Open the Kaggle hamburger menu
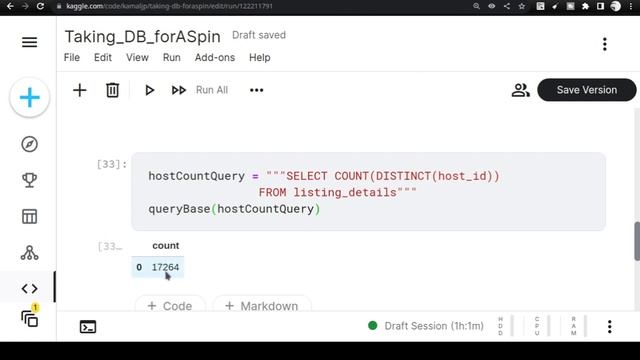The width and height of the screenshot is (640, 360). click(x=29, y=42)
